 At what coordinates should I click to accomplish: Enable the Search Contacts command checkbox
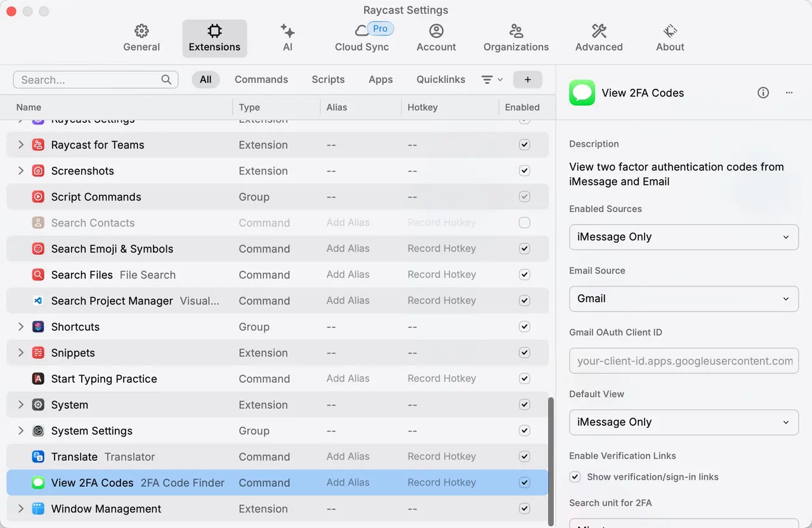click(524, 223)
